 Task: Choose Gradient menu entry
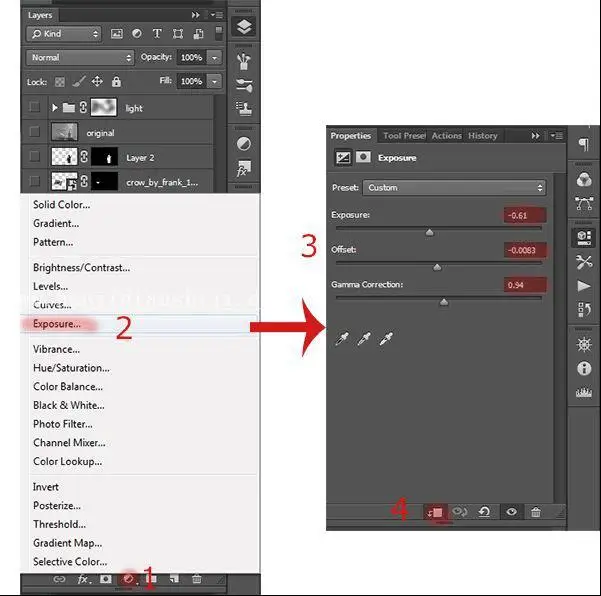pyautogui.click(x=56, y=223)
